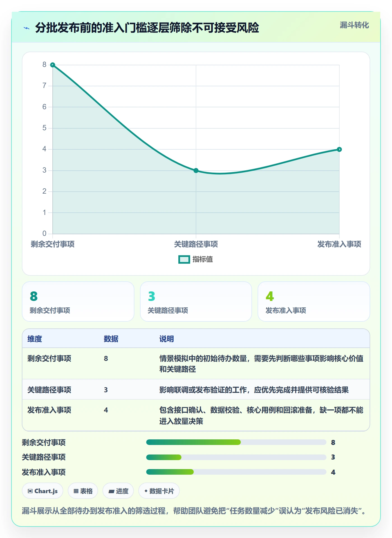Click the 发布准入事项 progress bar

coord(236,472)
